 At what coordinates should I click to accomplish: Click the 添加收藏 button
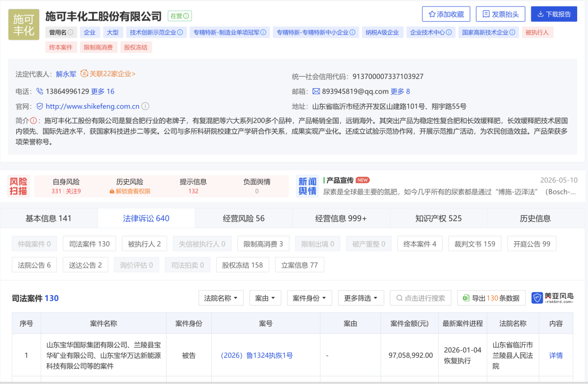pyautogui.click(x=446, y=14)
